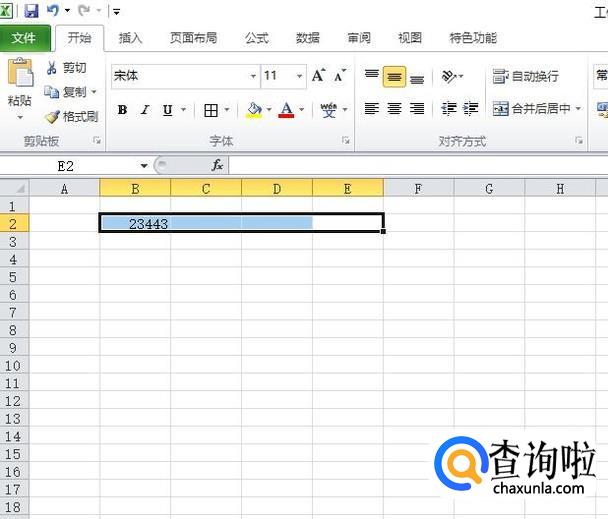
Task: Open the Name Box dropdown arrow
Action: 144,166
